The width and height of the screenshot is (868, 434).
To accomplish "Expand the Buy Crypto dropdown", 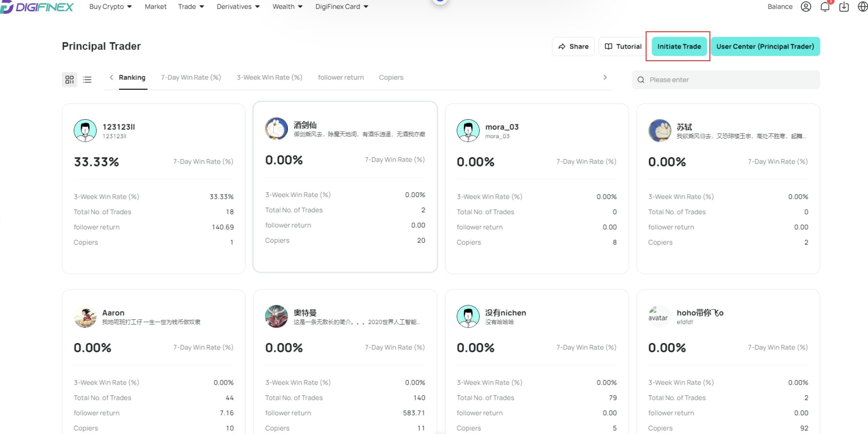I will 110,6.
